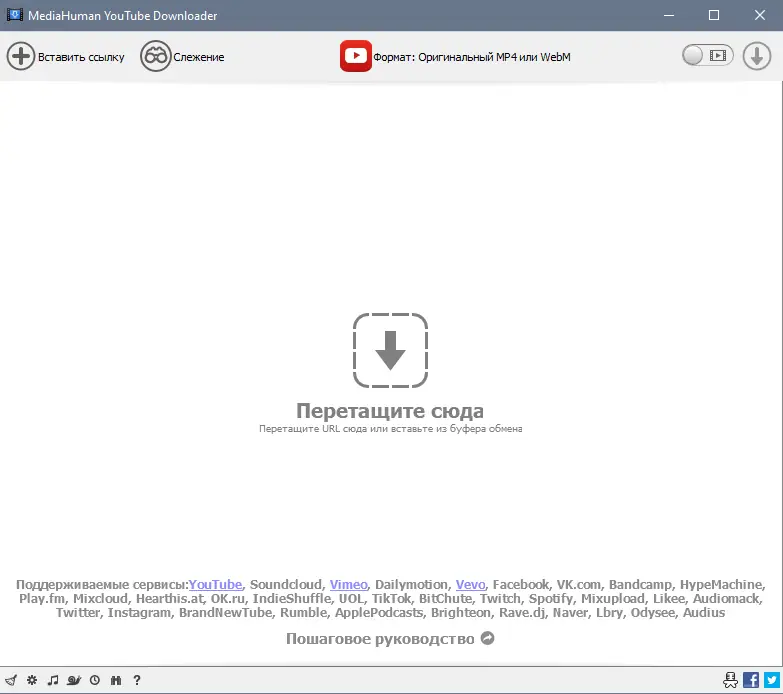Click the broom clear-list icon
Viewport: 783px width, 694px height.
[x=11, y=680]
